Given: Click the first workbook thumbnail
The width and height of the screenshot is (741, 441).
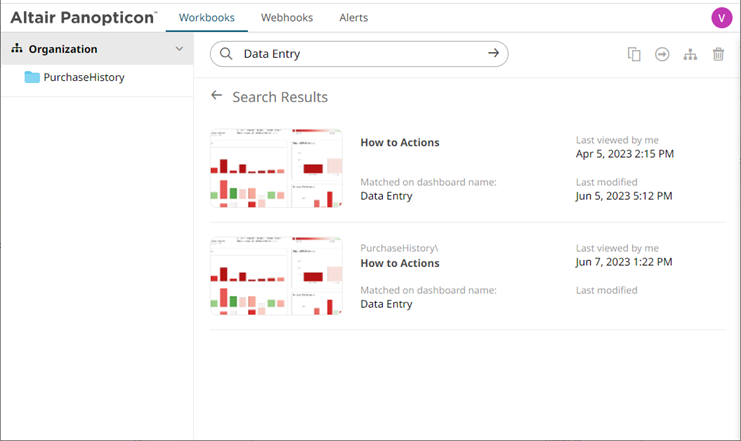Looking at the screenshot, I should point(276,168).
